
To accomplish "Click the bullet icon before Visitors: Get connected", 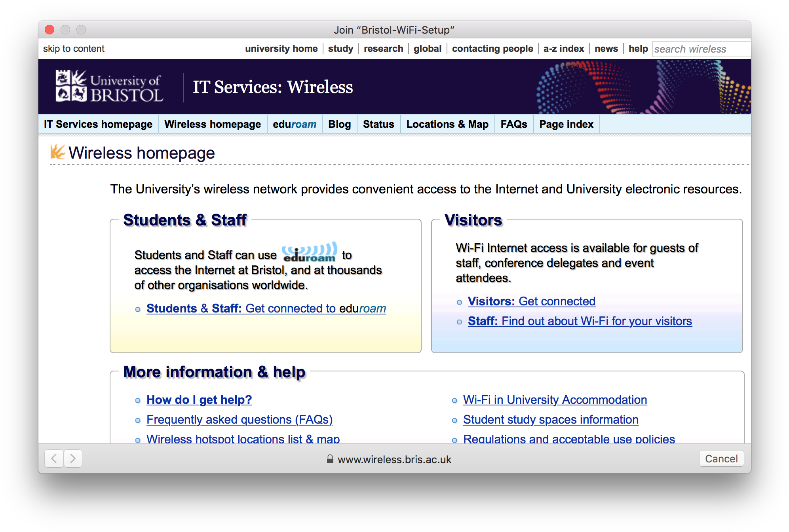I will pyautogui.click(x=458, y=302).
